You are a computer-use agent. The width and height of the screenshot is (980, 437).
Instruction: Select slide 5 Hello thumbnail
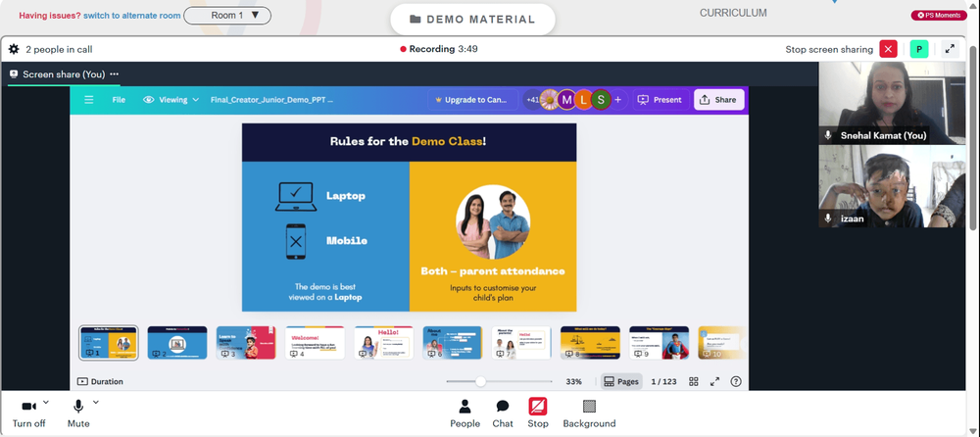coord(384,343)
